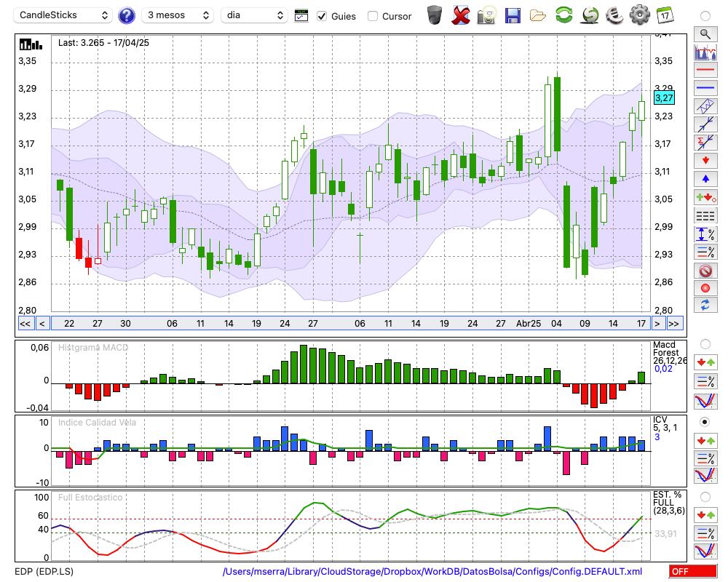Click the red X delete icon

(x=460, y=15)
